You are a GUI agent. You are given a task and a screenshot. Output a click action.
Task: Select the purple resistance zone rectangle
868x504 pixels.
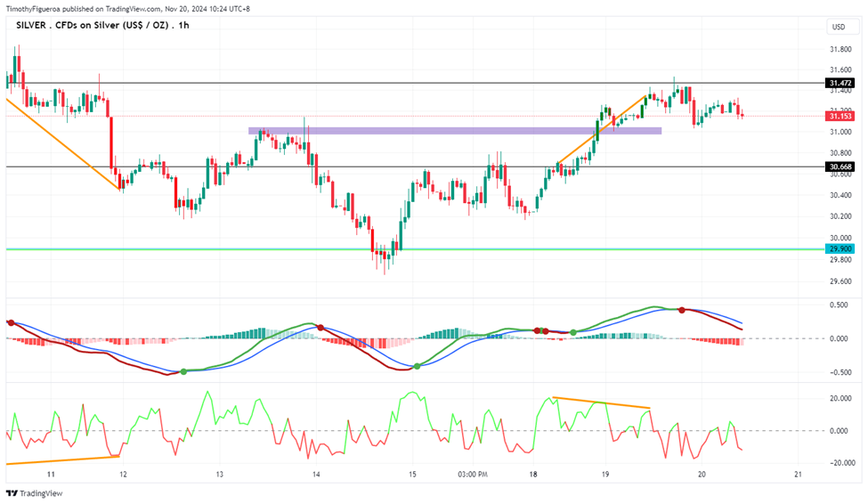455,131
